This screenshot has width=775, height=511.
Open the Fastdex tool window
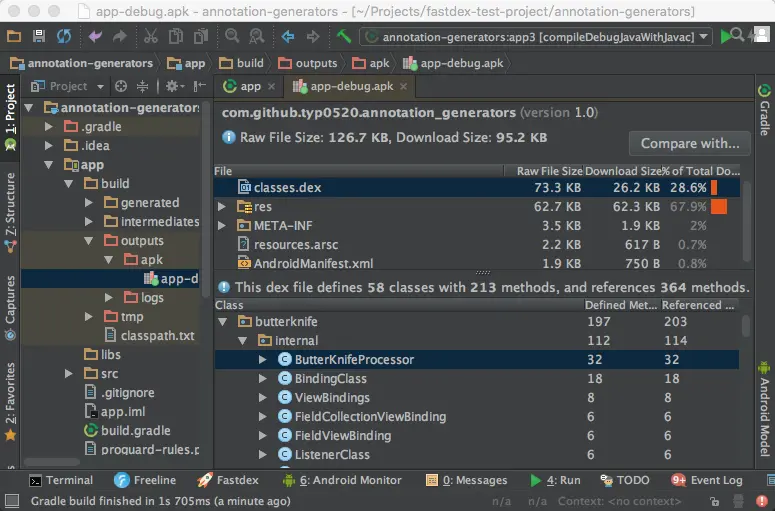228,480
